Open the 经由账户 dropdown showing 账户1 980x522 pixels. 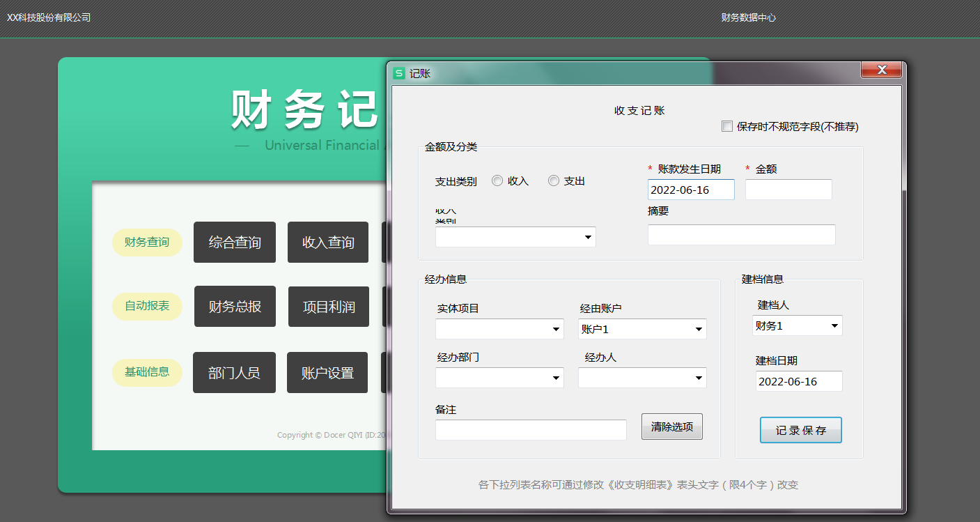click(x=699, y=330)
